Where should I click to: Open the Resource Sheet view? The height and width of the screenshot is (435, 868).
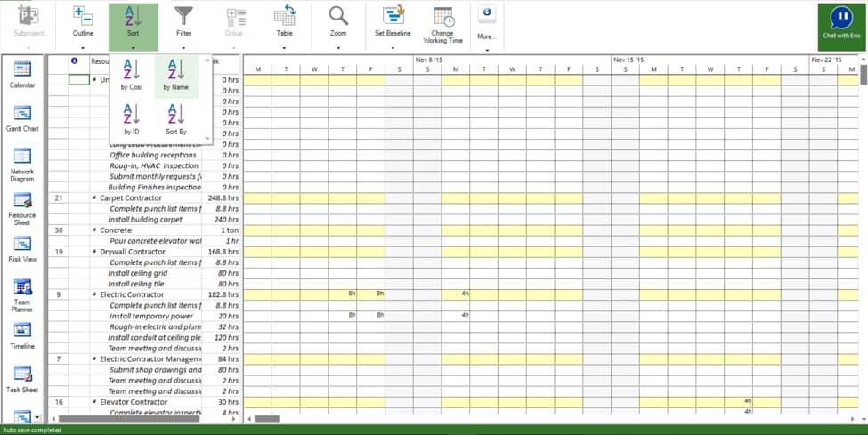pyautogui.click(x=22, y=209)
